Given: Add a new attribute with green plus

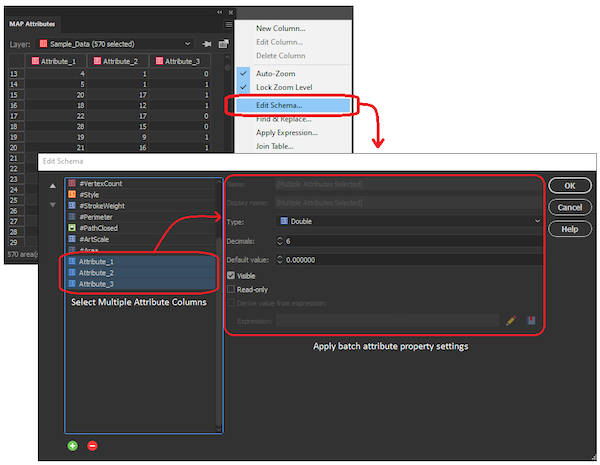Looking at the screenshot, I should pos(73,445).
